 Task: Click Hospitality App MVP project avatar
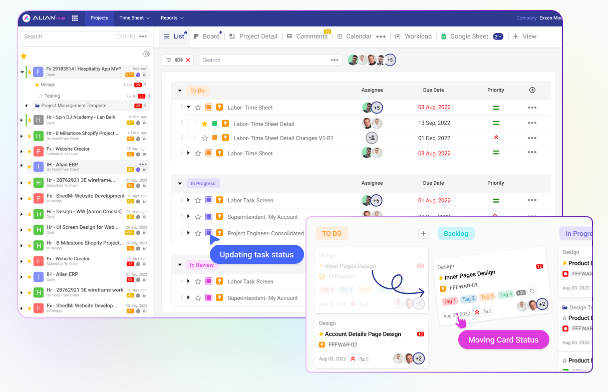coord(38,72)
